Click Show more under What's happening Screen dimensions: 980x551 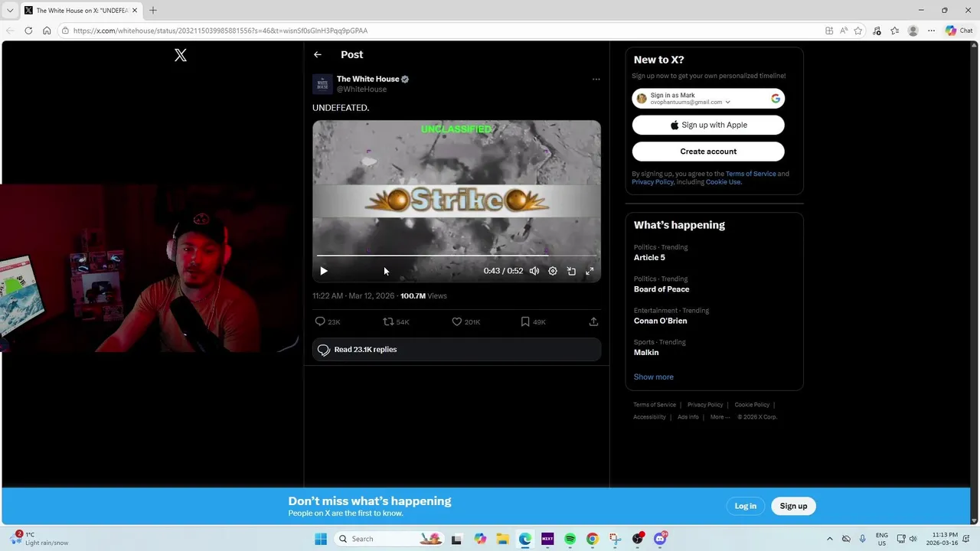[654, 377]
